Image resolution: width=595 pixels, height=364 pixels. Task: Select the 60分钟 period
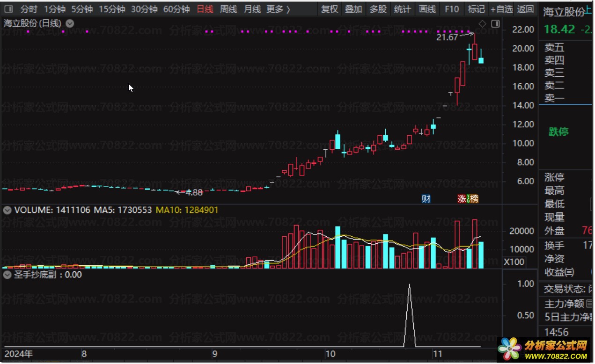point(176,9)
